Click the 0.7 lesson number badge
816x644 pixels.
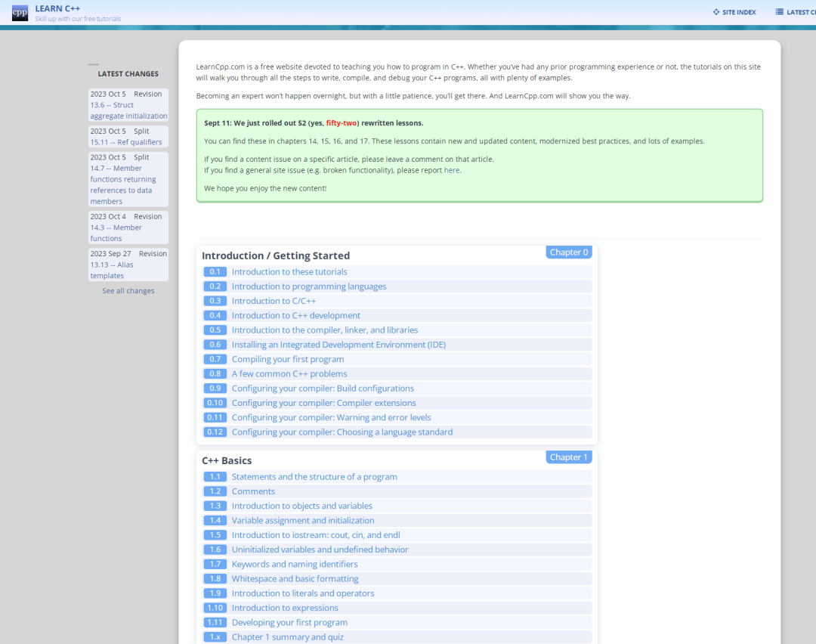point(215,359)
